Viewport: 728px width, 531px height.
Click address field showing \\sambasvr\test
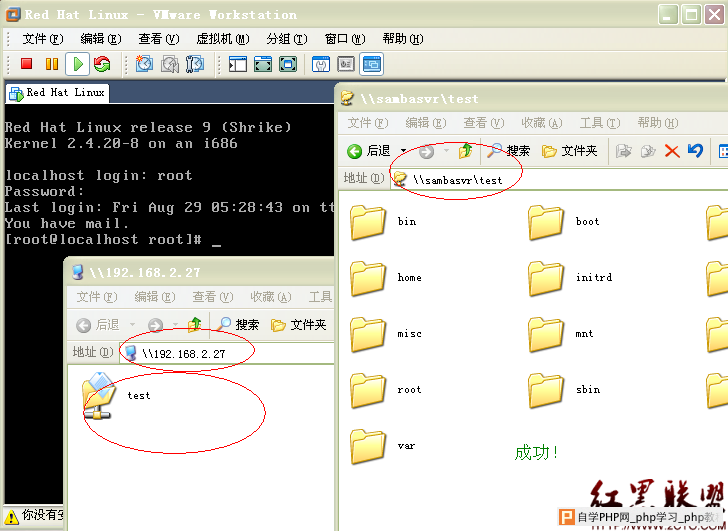coord(559,179)
